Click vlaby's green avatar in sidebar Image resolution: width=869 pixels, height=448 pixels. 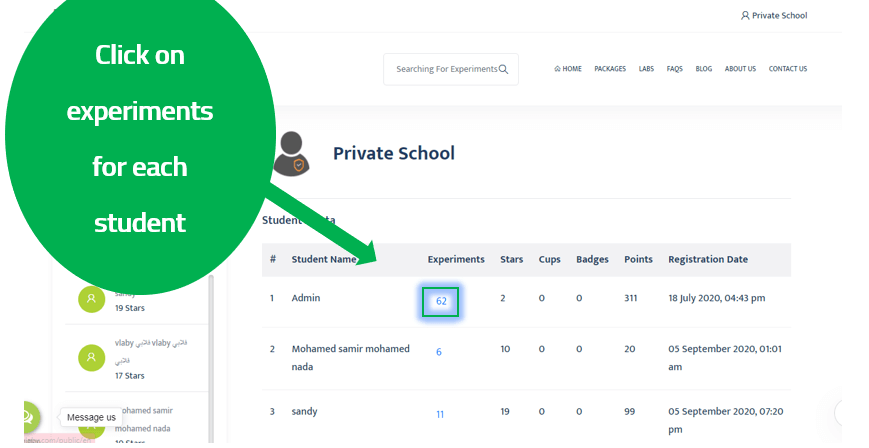click(x=91, y=357)
